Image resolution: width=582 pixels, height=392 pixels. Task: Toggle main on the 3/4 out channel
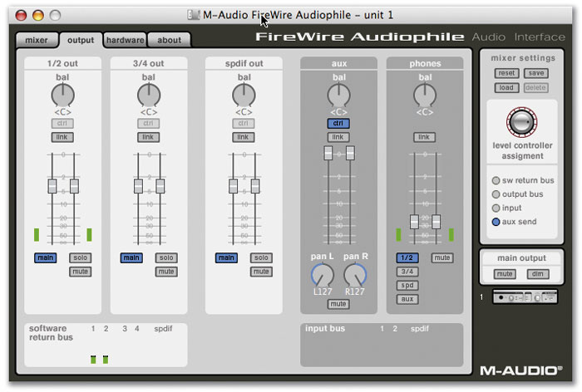point(131,257)
